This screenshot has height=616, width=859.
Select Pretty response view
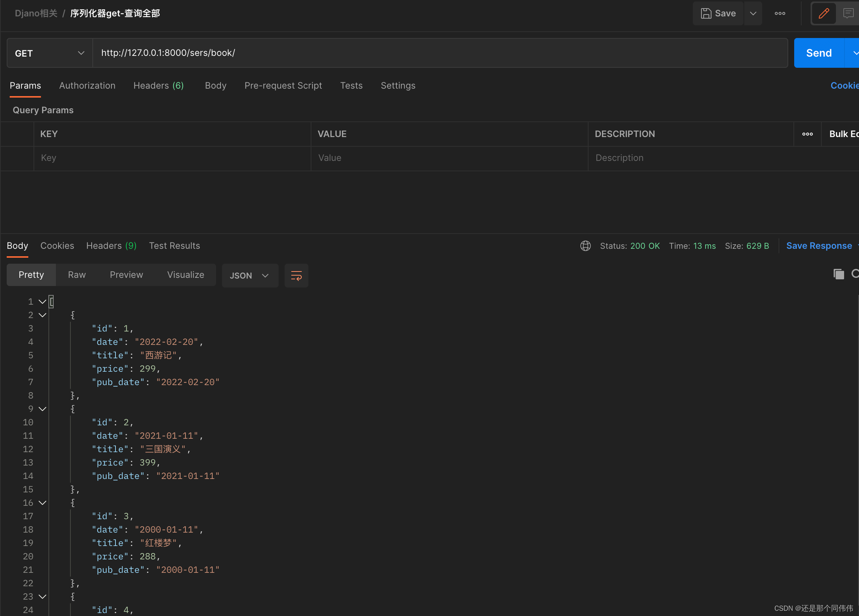(31, 275)
